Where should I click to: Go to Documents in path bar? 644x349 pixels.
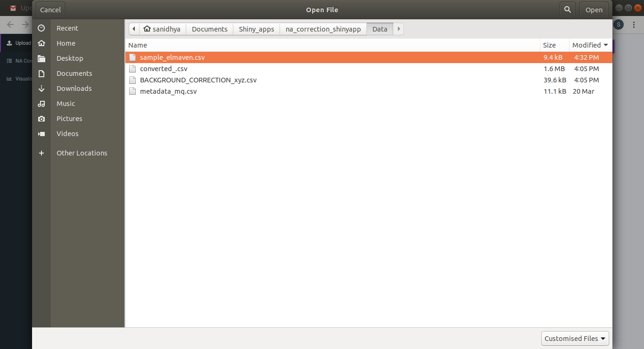click(x=210, y=29)
